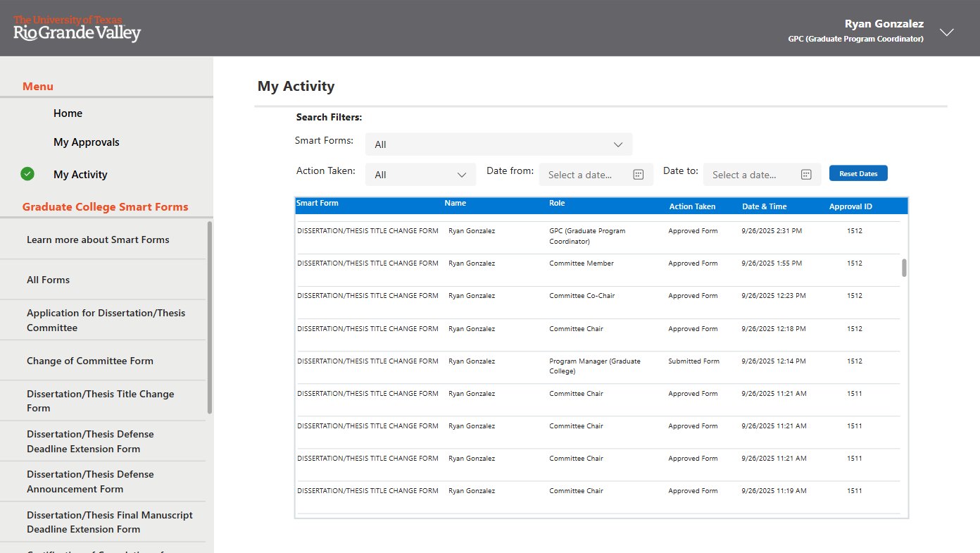Viewport: 980px width, 553px height.
Task: Open the Action Taken filter dropdown
Action: [x=420, y=175]
